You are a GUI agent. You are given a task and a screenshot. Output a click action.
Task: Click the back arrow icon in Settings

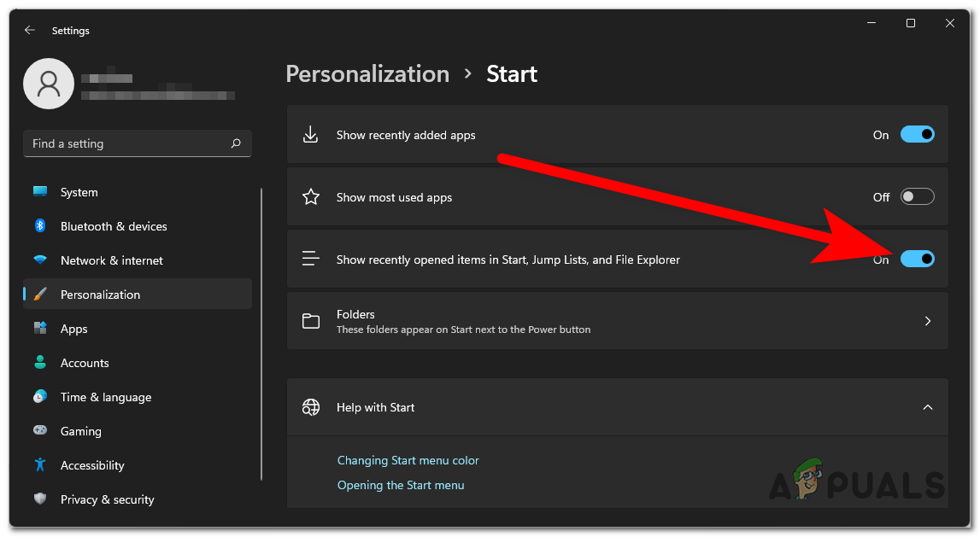pyautogui.click(x=30, y=30)
